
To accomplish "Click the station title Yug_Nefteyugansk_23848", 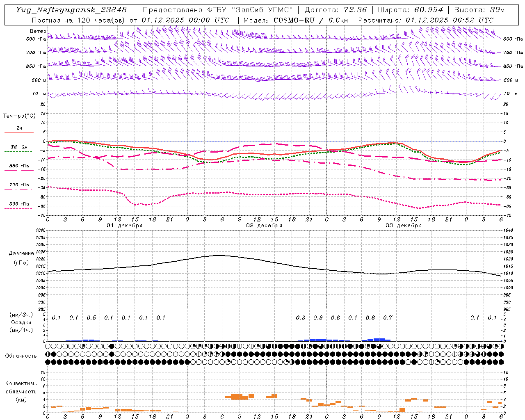I will click(x=71, y=10).
